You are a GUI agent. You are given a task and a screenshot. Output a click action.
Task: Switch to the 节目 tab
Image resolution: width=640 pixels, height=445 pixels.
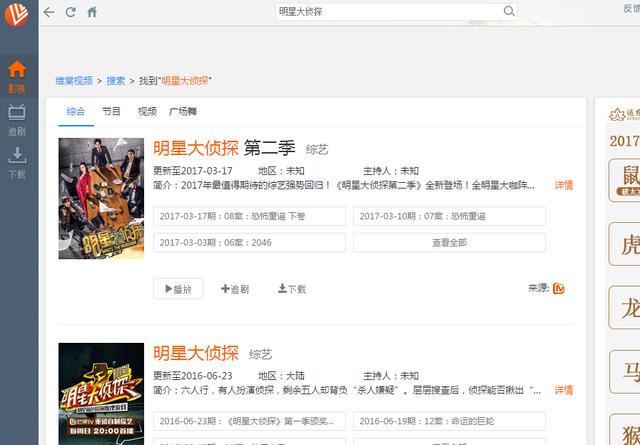tap(111, 111)
